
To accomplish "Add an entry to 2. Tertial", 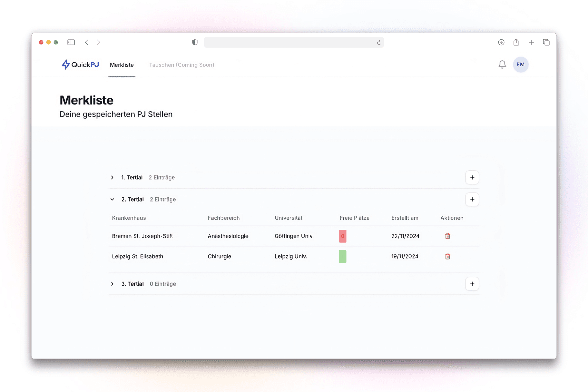I will coord(472,199).
